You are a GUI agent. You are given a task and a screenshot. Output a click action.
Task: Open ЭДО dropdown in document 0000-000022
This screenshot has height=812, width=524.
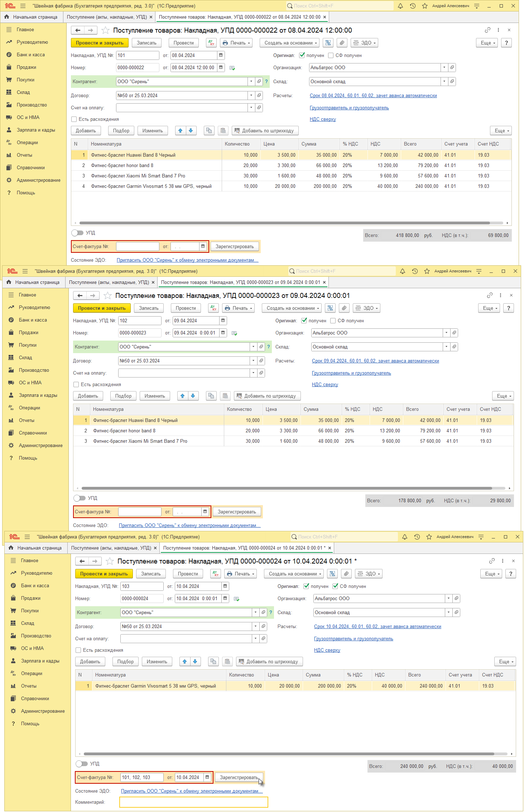click(364, 43)
